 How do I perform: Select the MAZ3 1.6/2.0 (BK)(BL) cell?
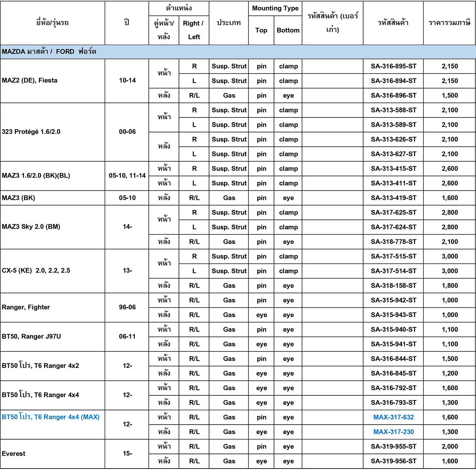point(52,176)
